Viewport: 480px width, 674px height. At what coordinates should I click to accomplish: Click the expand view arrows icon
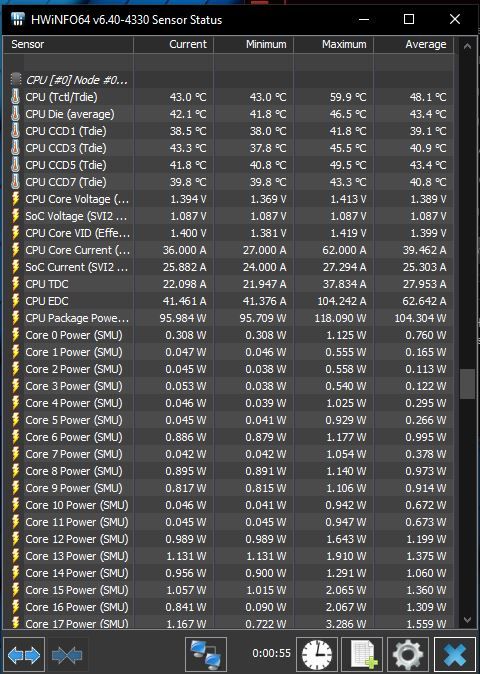coord(24,655)
